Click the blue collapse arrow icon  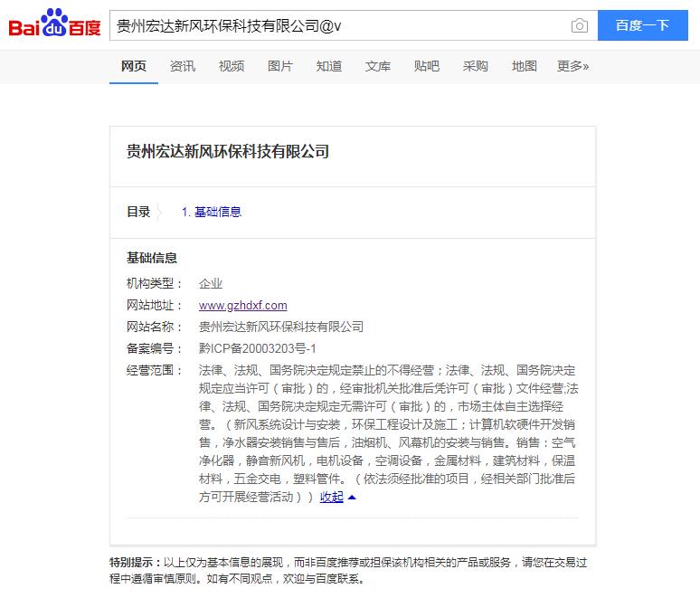tap(352, 497)
